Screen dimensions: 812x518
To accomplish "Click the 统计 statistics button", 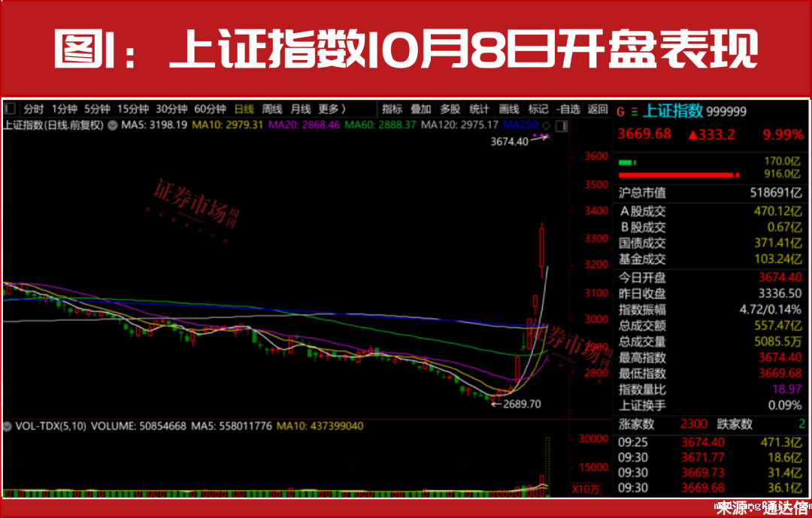I will (x=479, y=109).
